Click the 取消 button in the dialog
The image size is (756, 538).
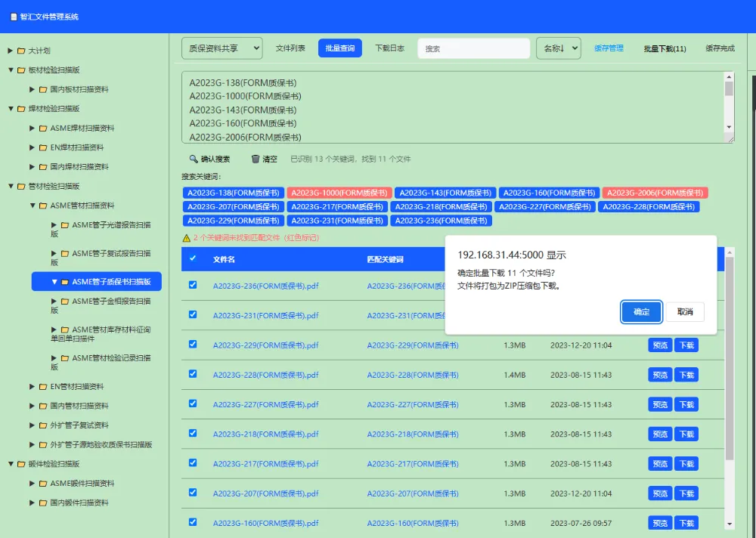(x=685, y=312)
